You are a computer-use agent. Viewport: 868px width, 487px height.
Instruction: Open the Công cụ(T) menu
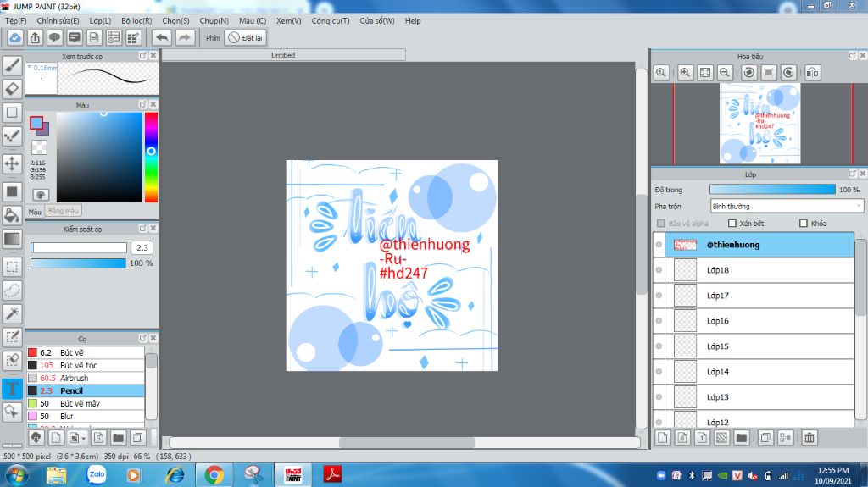point(331,20)
